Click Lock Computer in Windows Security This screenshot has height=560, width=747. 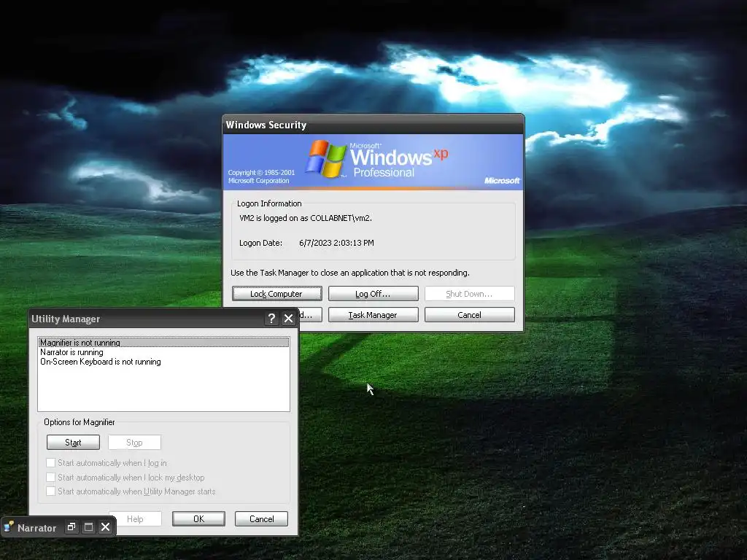pos(276,294)
